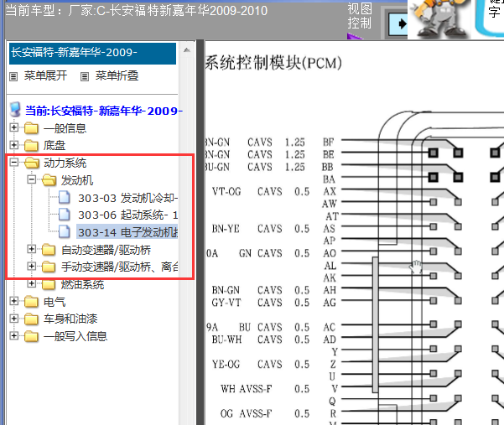The image size is (504, 425).
Task: Open document 303-14 电子发动机
Action: 127,232
